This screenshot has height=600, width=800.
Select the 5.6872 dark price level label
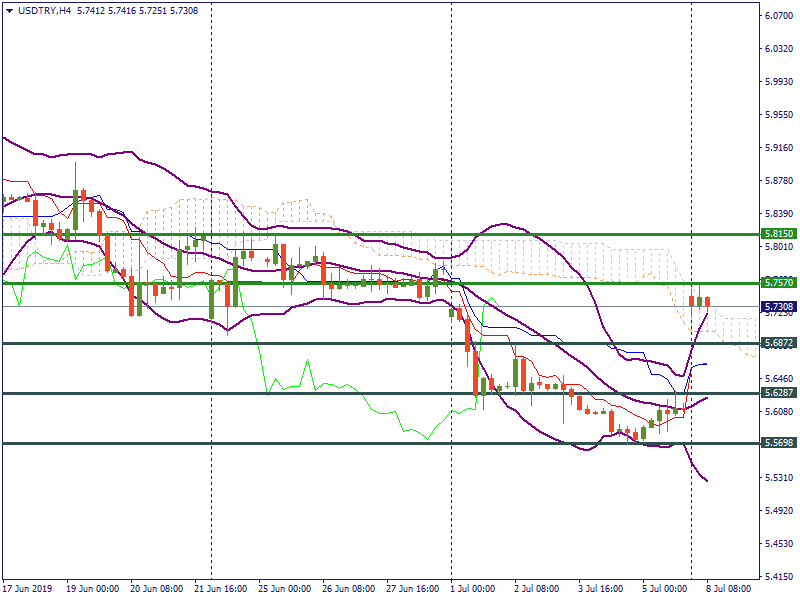(x=778, y=343)
